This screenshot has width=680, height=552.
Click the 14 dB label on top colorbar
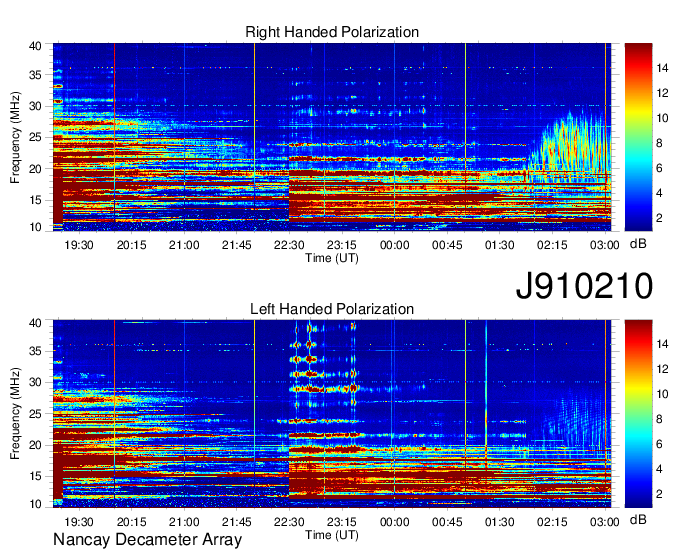pyautogui.click(x=662, y=68)
